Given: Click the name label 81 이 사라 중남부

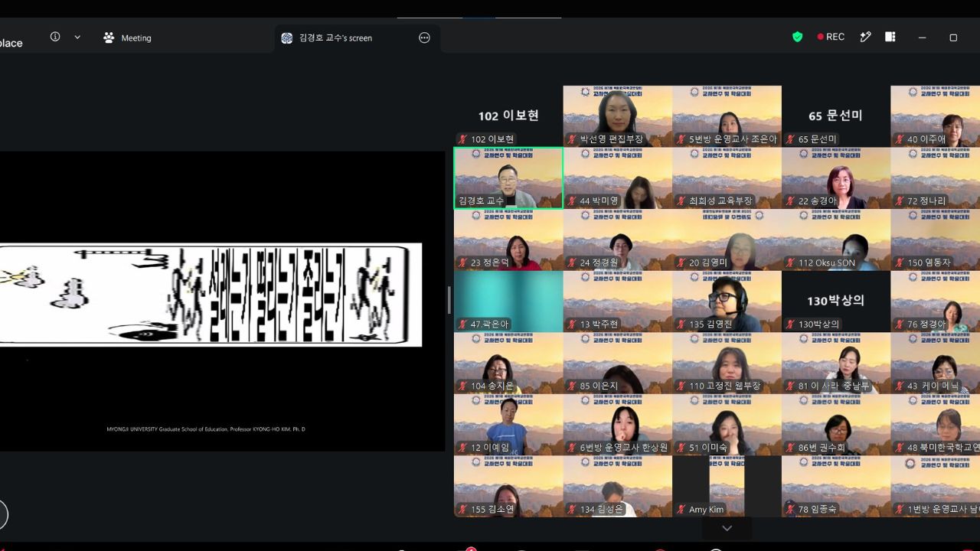Looking at the screenshot, I should click(x=834, y=386).
